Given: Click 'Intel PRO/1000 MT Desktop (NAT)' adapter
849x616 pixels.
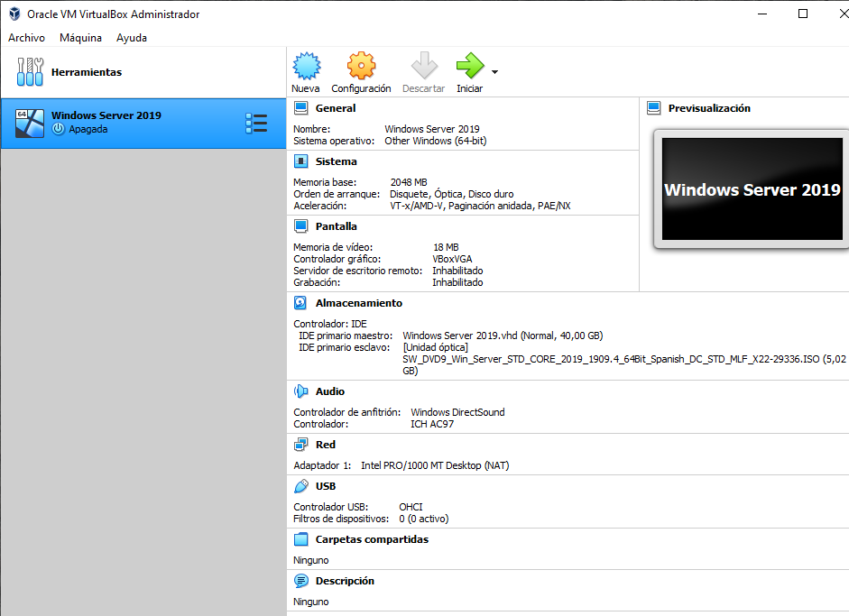Looking at the screenshot, I should pyautogui.click(x=435, y=465).
